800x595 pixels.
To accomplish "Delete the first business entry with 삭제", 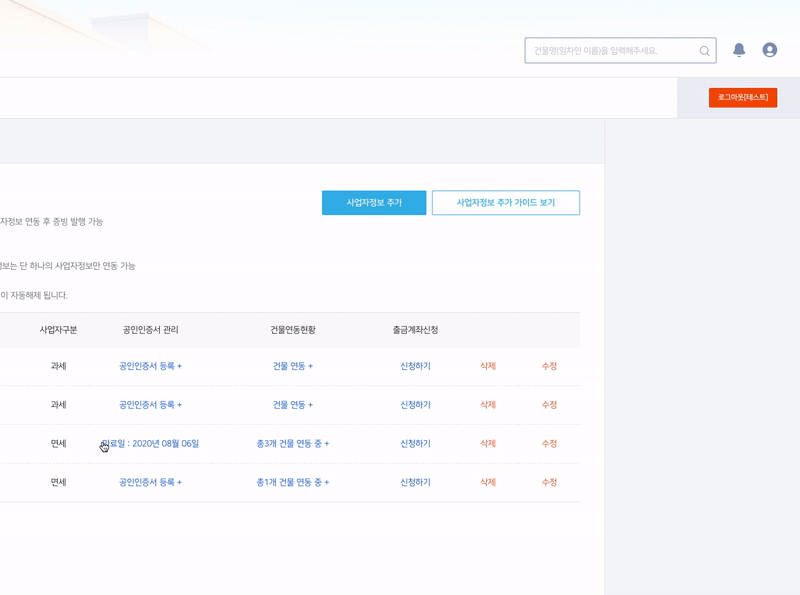I will coord(488,366).
